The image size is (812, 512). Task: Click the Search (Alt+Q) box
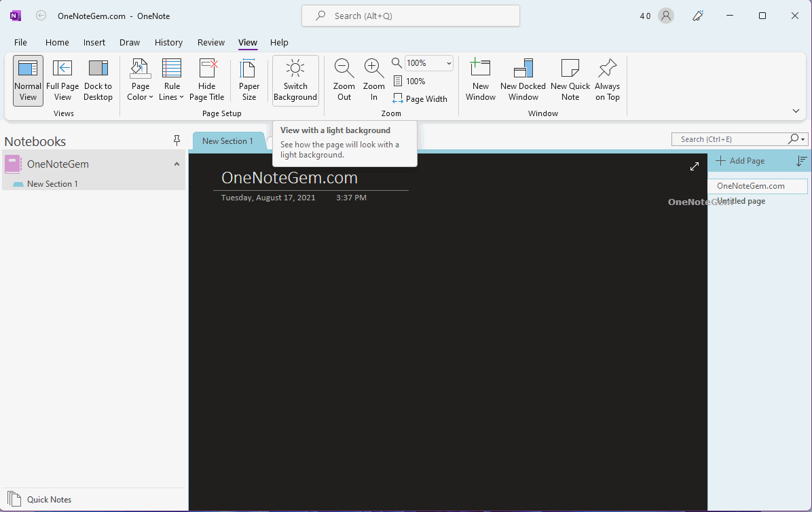pos(411,16)
